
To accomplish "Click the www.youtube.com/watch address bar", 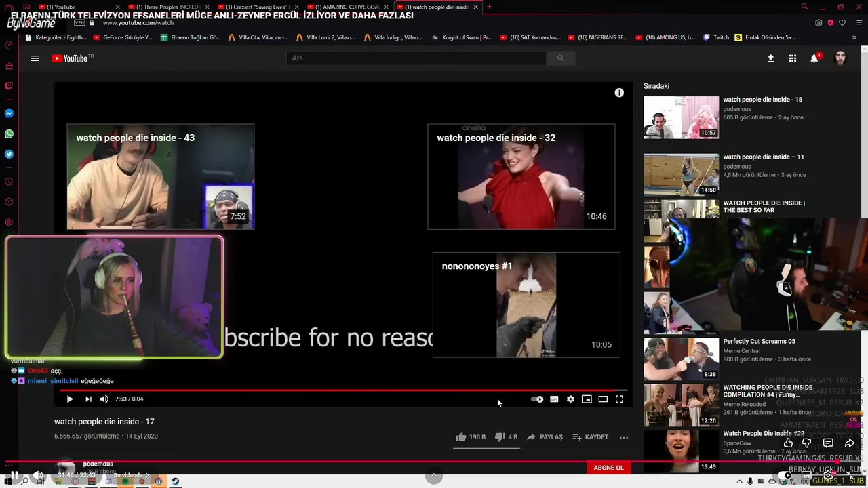I will pos(138,22).
